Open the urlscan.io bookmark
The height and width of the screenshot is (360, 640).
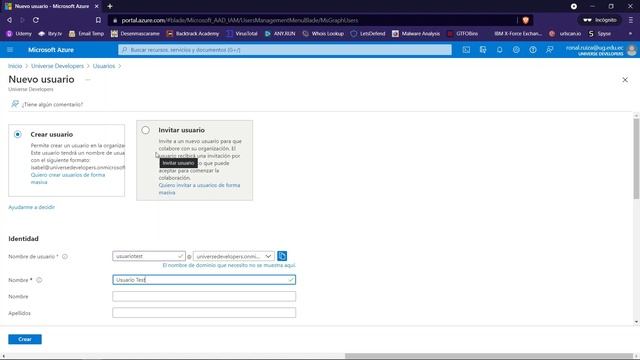point(565,33)
